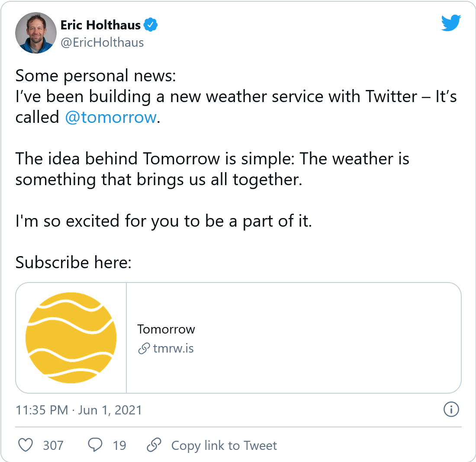The image size is (476, 462).
Task: Click the reply speech bubble icon
Action: 95,445
